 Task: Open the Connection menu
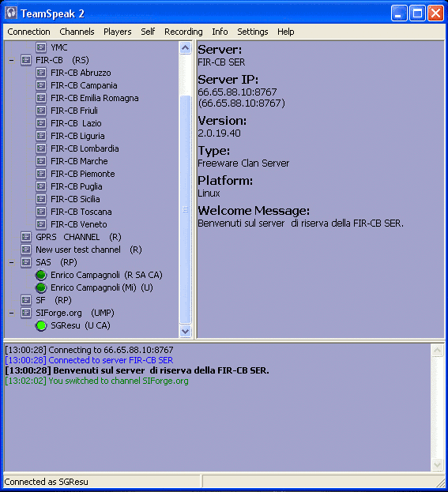click(28, 32)
